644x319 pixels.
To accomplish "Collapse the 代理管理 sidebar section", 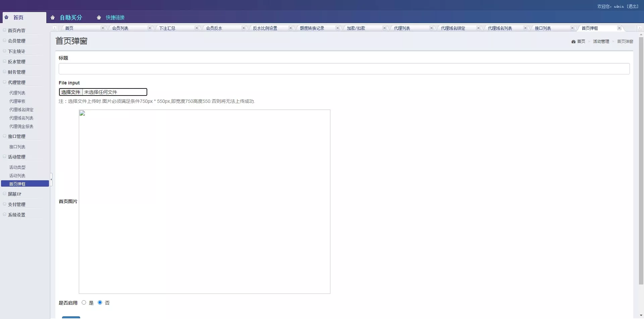I will pos(5,82).
